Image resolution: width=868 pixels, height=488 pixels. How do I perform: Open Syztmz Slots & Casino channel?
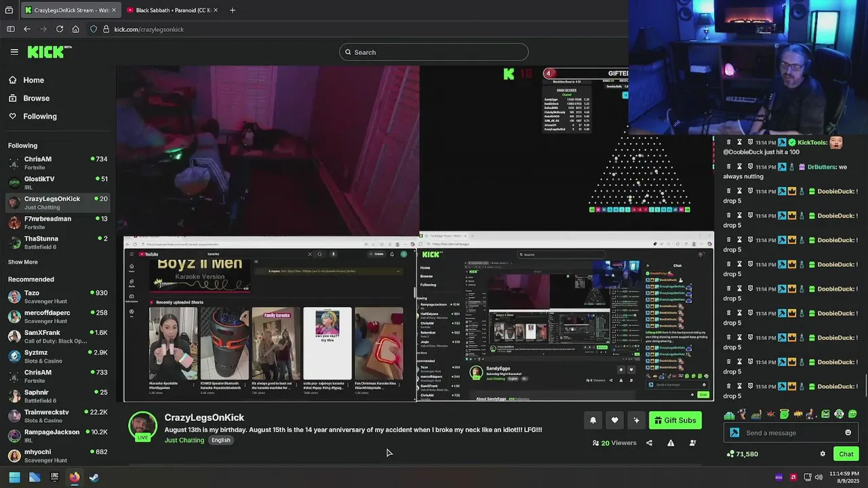click(58, 357)
